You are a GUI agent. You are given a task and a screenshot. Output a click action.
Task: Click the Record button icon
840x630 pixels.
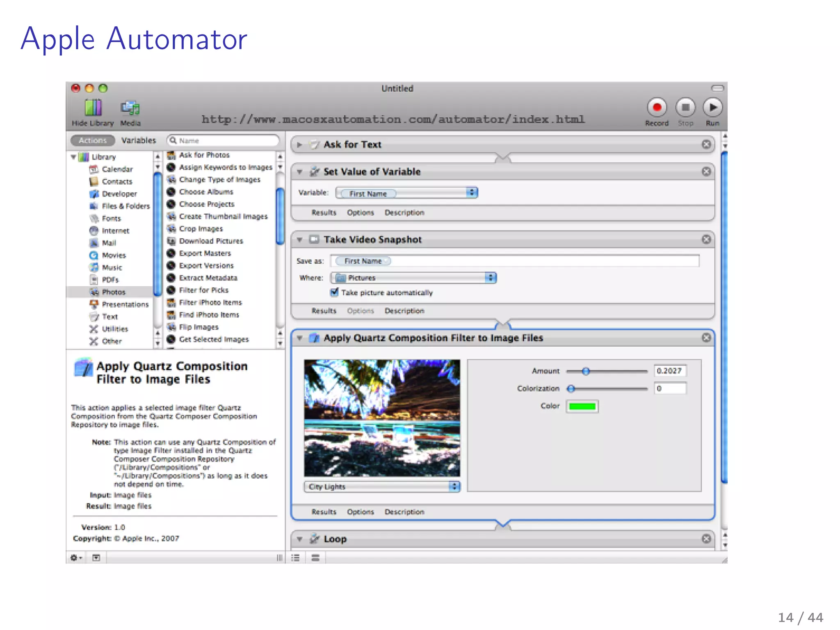tap(657, 108)
